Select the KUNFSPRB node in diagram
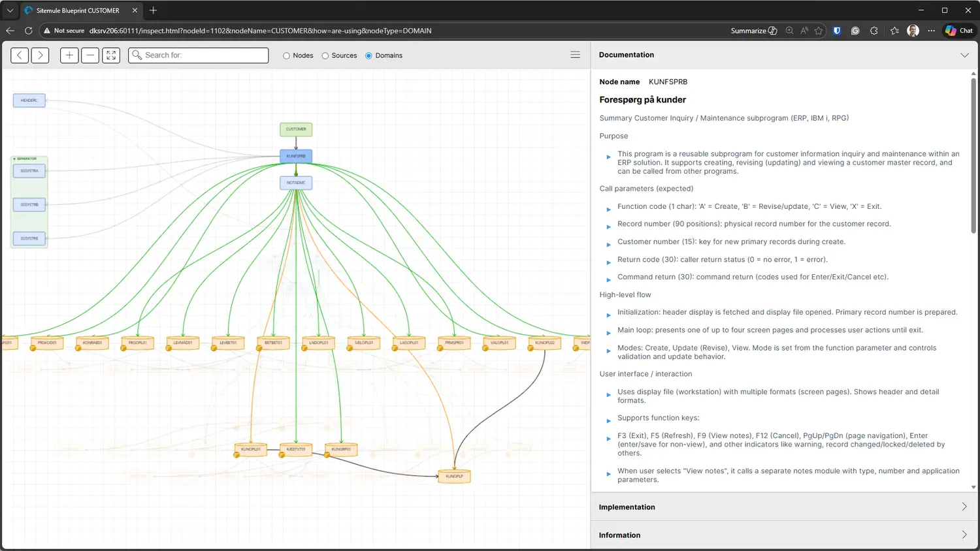Screen dimensions: 980x551 click(x=296, y=156)
